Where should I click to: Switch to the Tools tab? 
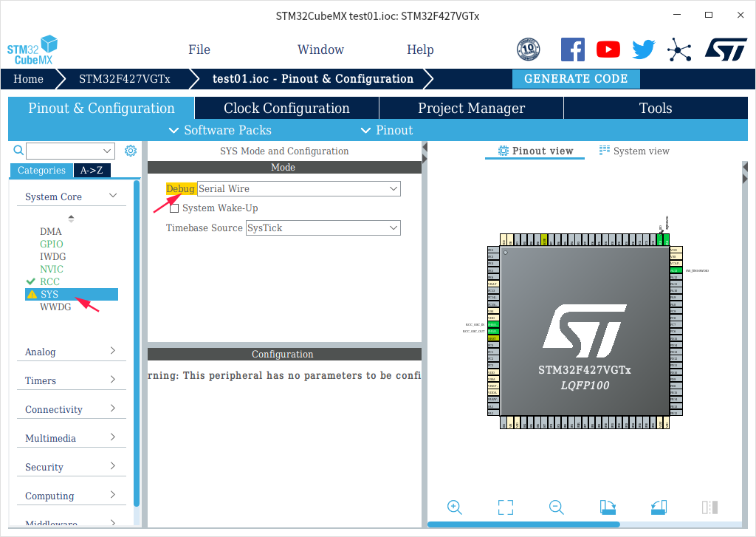point(656,108)
